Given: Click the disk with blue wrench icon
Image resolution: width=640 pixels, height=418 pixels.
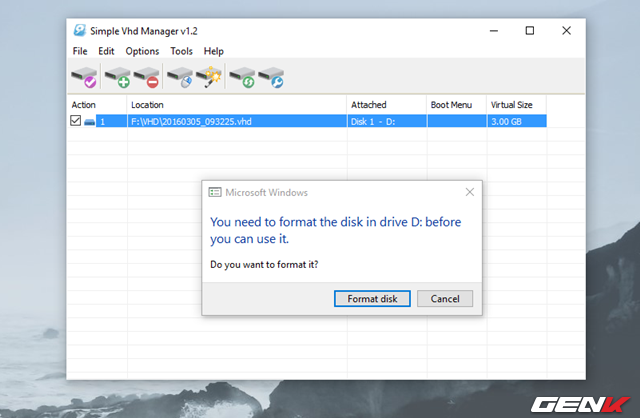Looking at the screenshot, I should [x=271, y=77].
